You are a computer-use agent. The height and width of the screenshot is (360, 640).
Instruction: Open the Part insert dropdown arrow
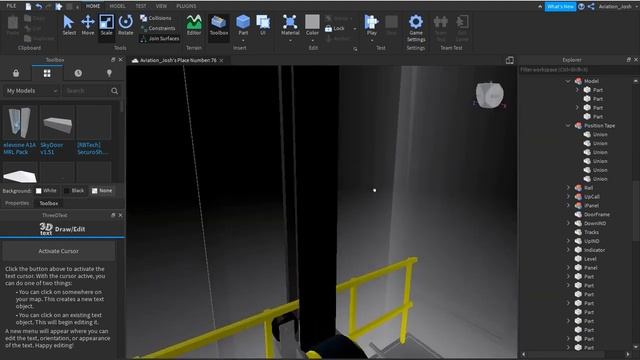243,40
